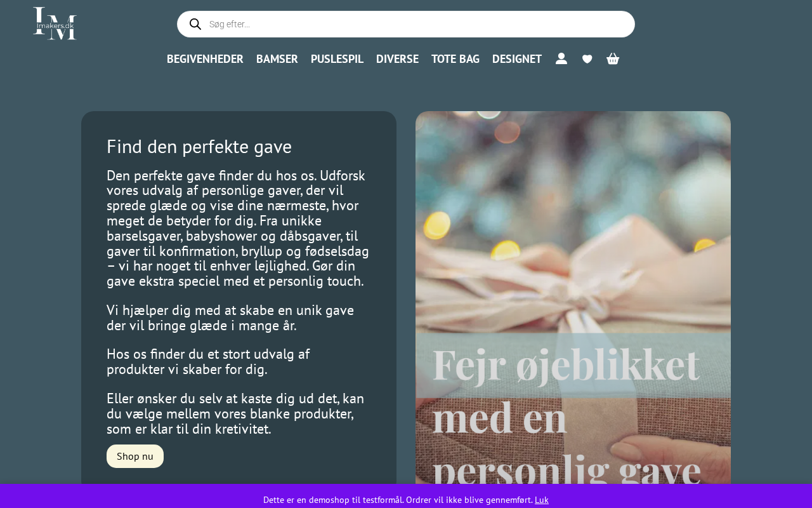Dismiss the demo banner with 'Luk'
This screenshot has width=812, height=508.
point(542,500)
